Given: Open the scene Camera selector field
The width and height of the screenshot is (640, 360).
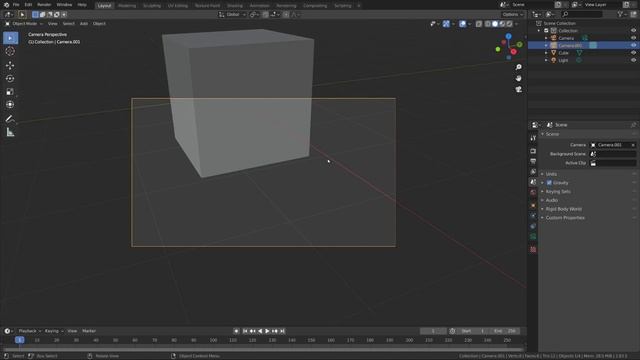Looking at the screenshot, I should 613,145.
